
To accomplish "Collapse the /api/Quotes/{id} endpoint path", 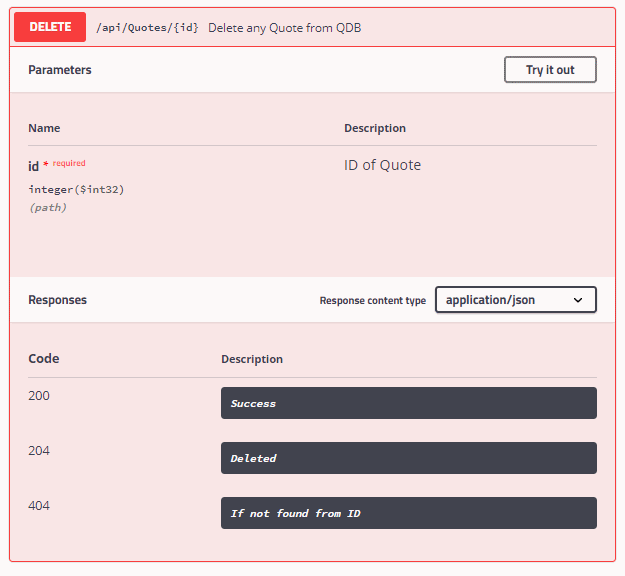I will coord(148,28).
